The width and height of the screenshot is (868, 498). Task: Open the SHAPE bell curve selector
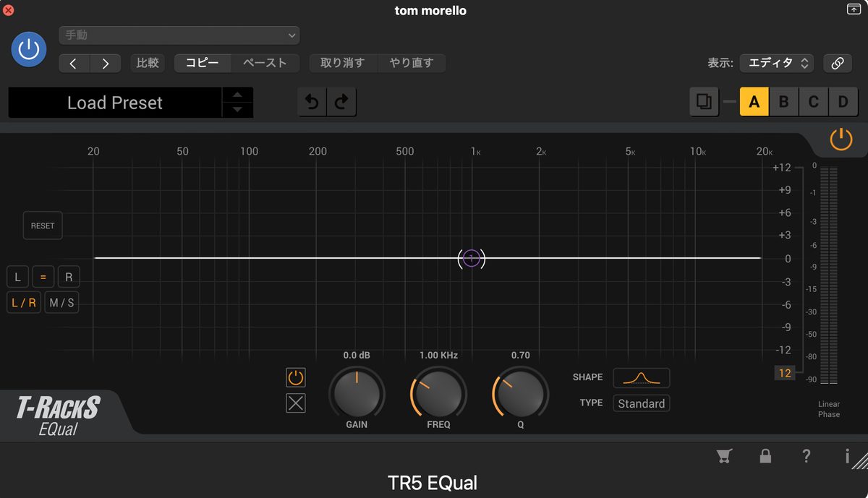point(642,377)
